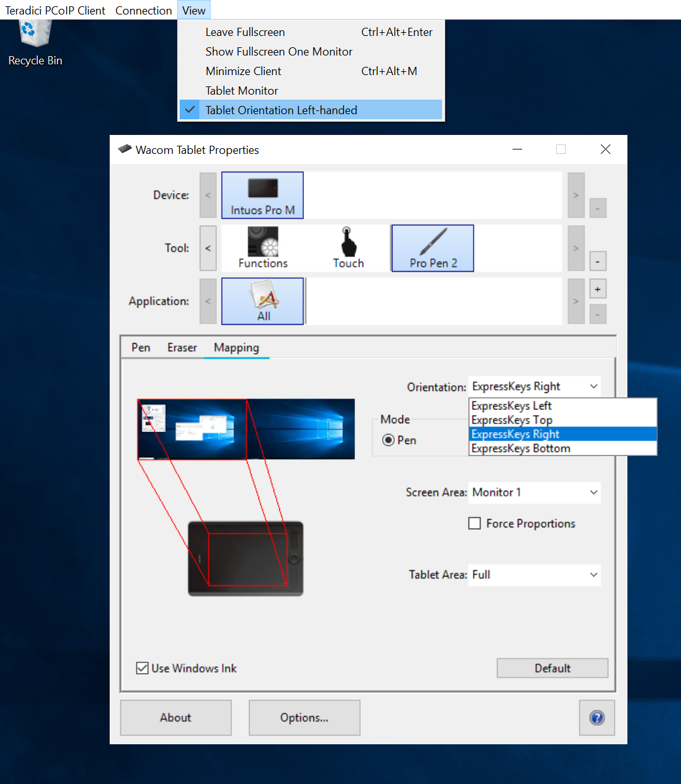681x784 pixels.
Task: Toggle Tablet Orientation Left-handed menu item
Action: (311, 110)
